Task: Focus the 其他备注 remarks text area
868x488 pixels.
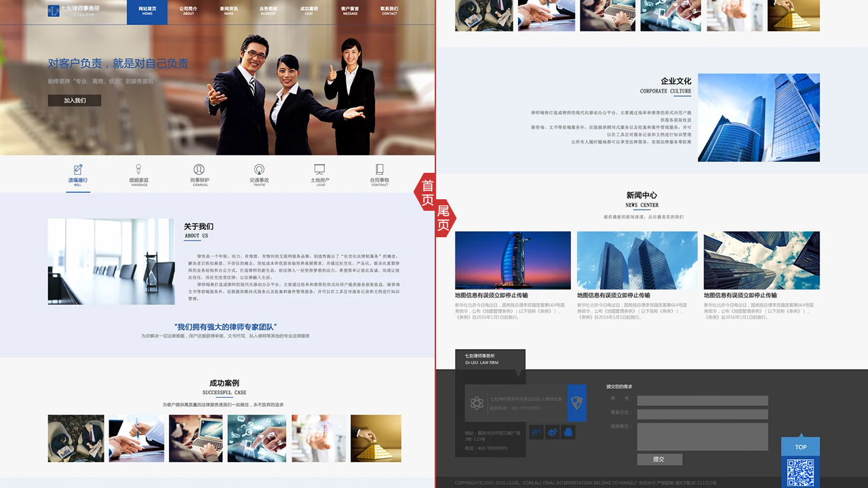Action: (x=702, y=436)
